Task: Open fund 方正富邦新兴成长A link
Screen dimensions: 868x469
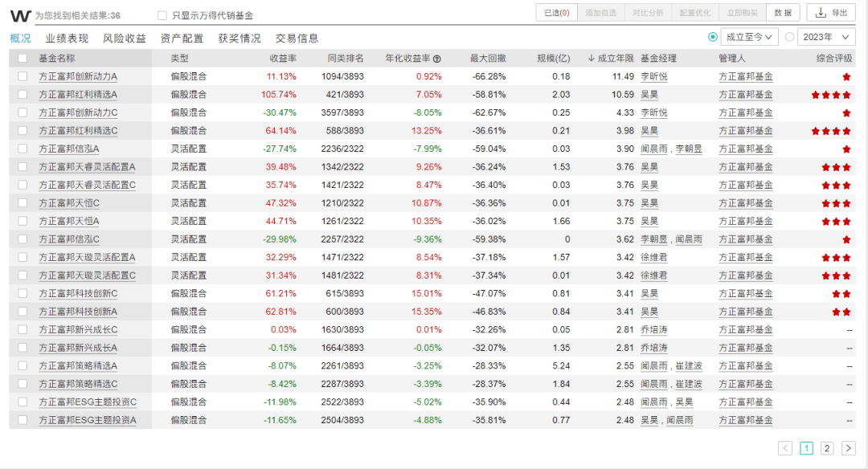Action: (78, 348)
